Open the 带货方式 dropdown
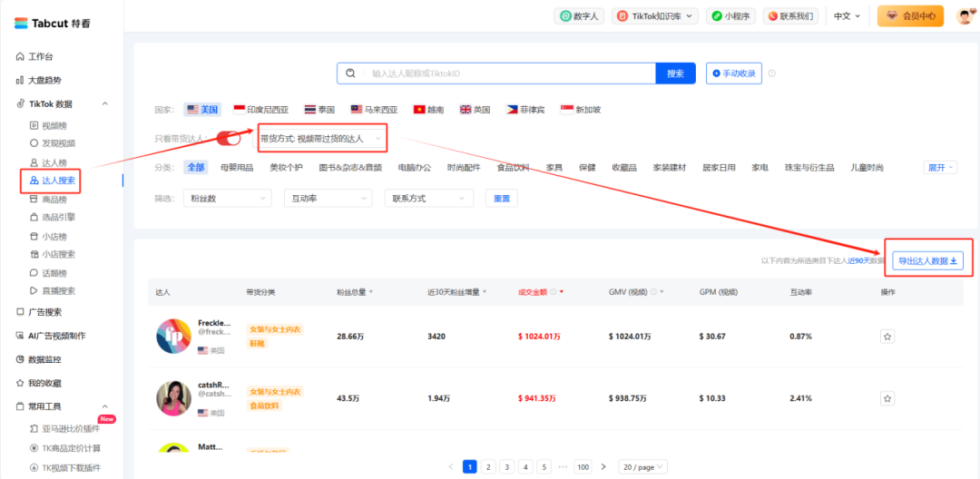Screen dimensions: 980x479 click(x=320, y=139)
